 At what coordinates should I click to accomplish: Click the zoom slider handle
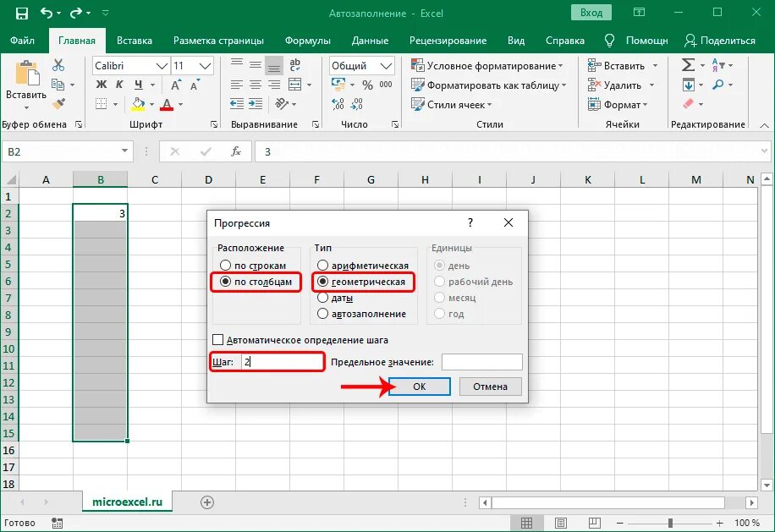(670, 523)
